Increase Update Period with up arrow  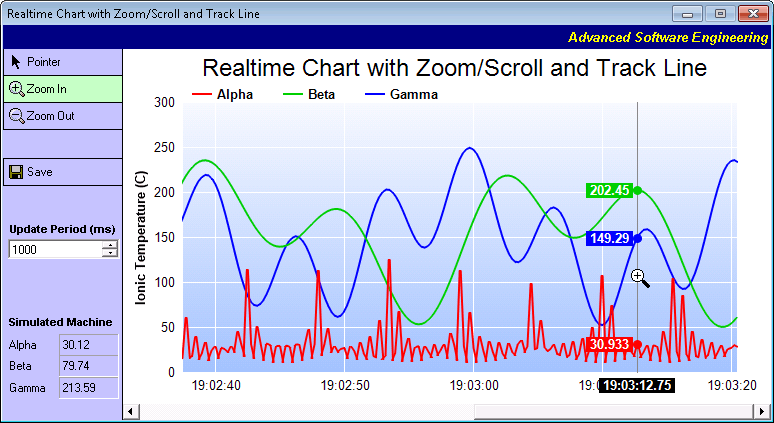pos(111,245)
